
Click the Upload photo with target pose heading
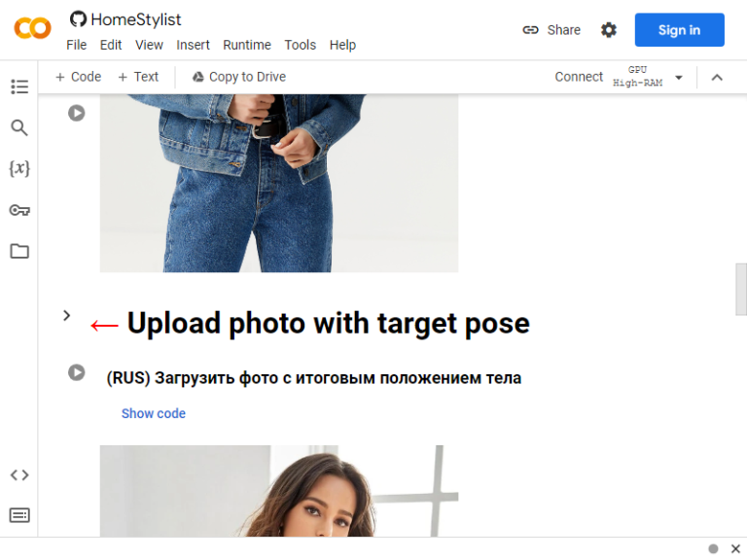tap(328, 324)
